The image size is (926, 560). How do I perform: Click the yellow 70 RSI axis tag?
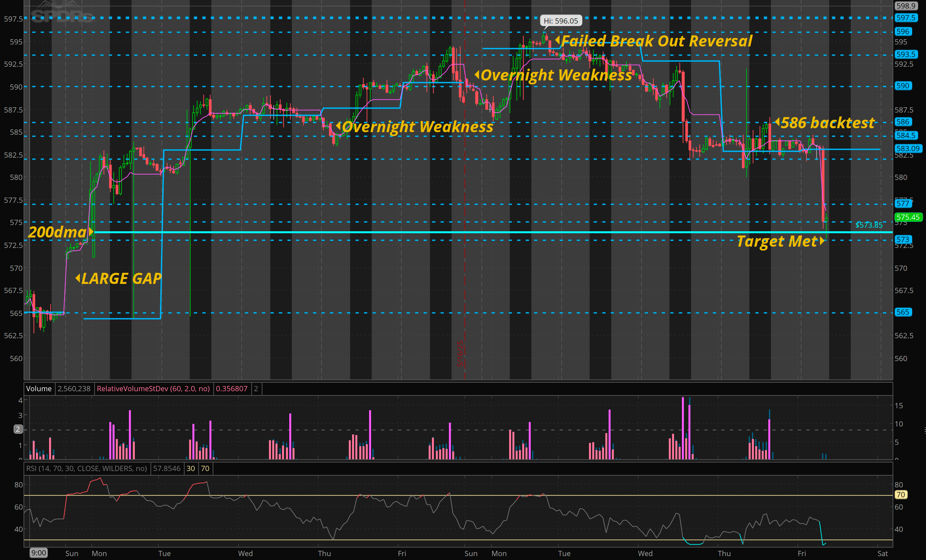click(900, 495)
